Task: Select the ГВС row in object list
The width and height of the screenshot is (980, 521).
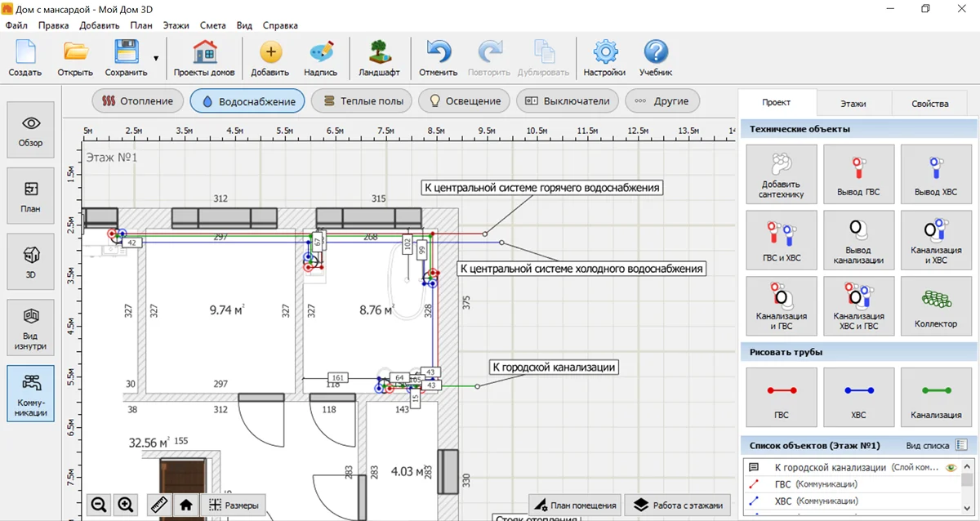Action: (852, 484)
